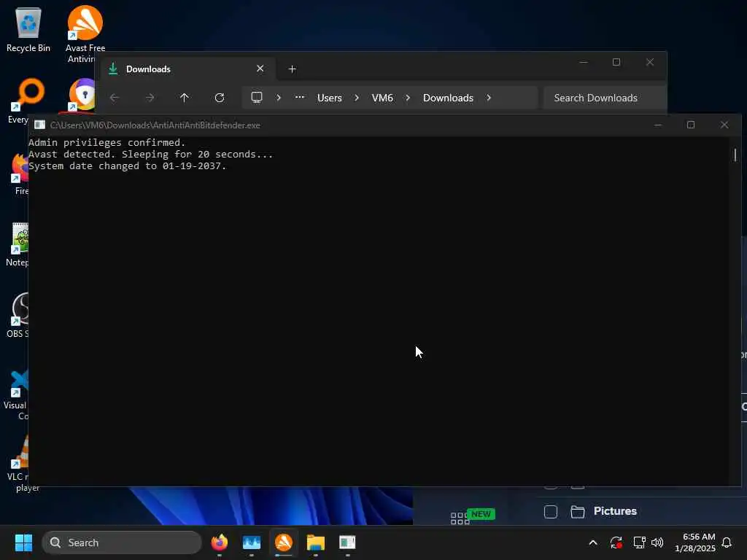Open Firefox from the taskbar

[x=220, y=542]
